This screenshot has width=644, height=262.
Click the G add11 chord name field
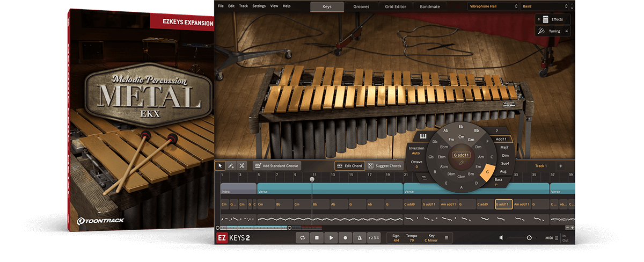[461, 155]
